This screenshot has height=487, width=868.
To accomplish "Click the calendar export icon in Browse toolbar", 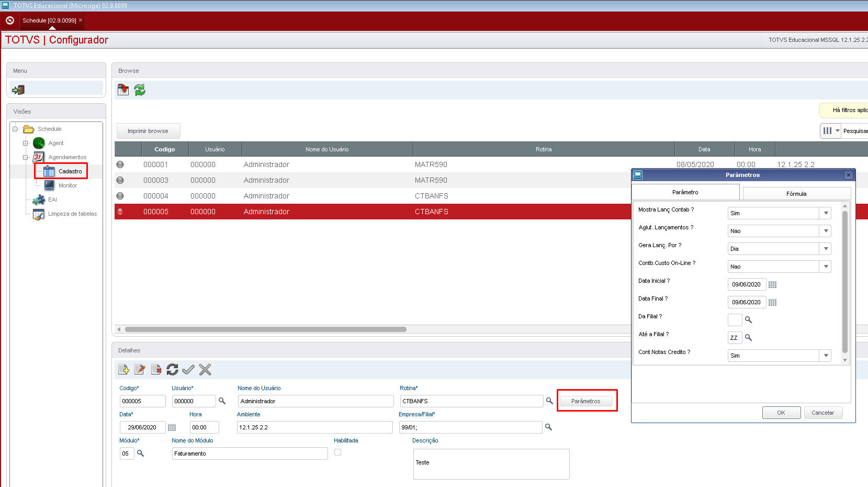I will pyautogui.click(x=123, y=90).
